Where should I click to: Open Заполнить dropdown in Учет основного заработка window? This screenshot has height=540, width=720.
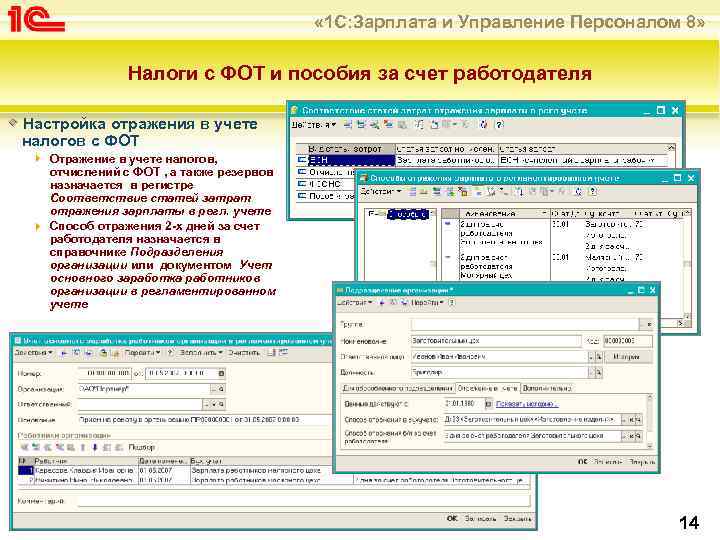(x=201, y=353)
